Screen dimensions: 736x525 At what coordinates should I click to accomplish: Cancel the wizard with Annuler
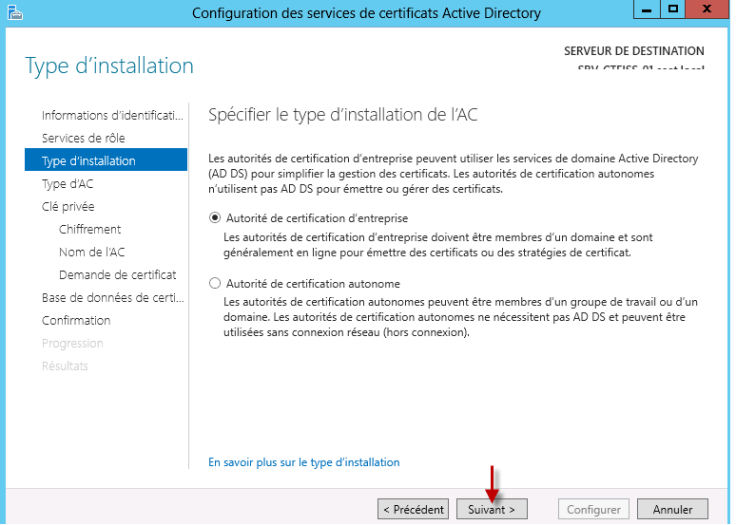pyautogui.click(x=672, y=509)
